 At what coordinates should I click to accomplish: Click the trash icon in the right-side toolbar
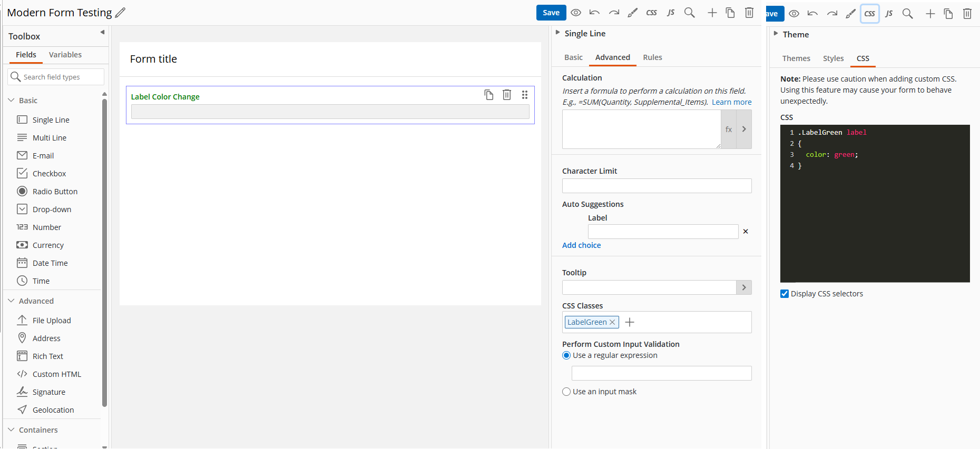967,14
